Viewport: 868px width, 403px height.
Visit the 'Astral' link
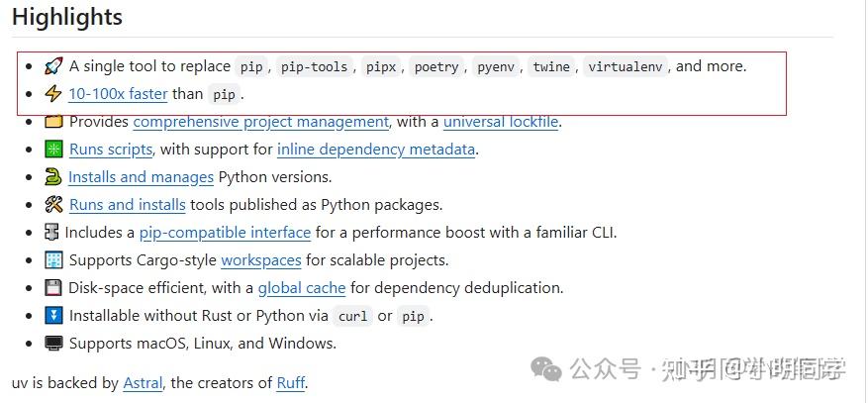point(143,383)
